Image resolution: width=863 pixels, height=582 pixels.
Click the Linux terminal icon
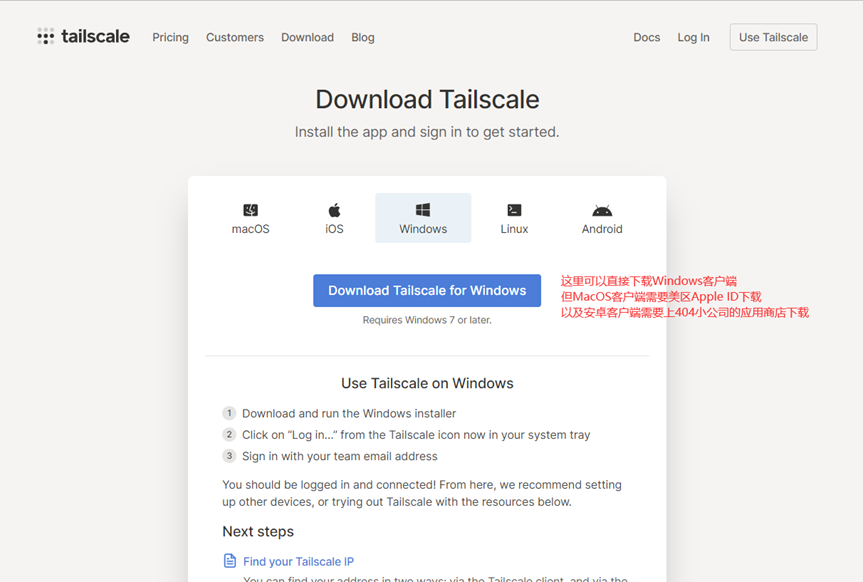(514, 210)
